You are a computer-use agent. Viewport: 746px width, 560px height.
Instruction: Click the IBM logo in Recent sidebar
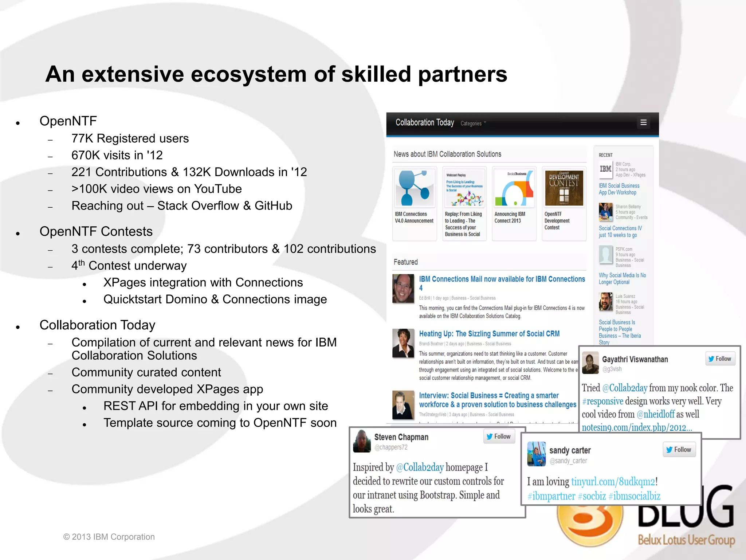[605, 169]
